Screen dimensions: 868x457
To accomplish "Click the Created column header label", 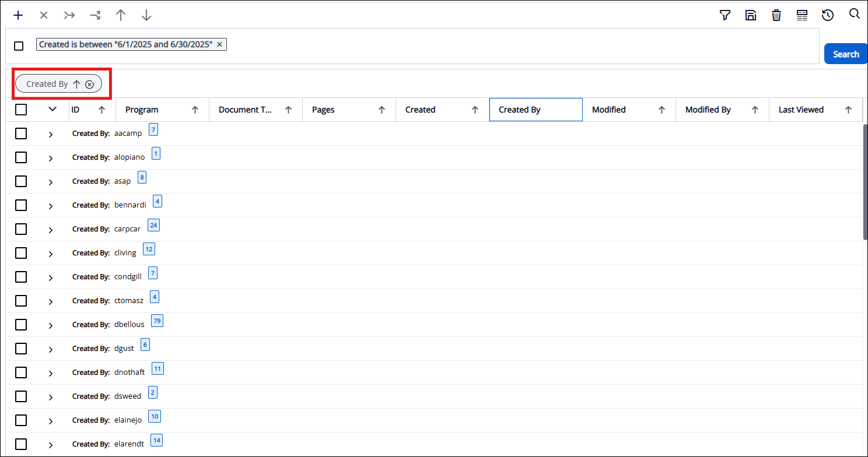I will tap(421, 110).
